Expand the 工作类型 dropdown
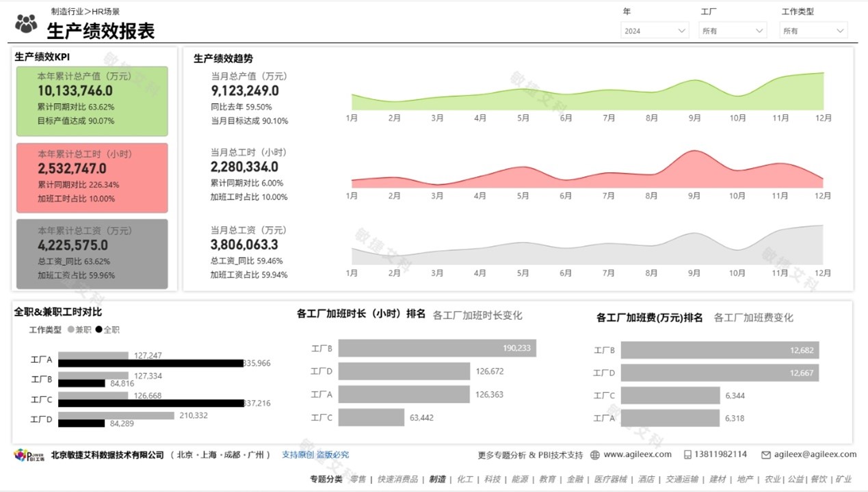The image size is (868, 492). [813, 30]
